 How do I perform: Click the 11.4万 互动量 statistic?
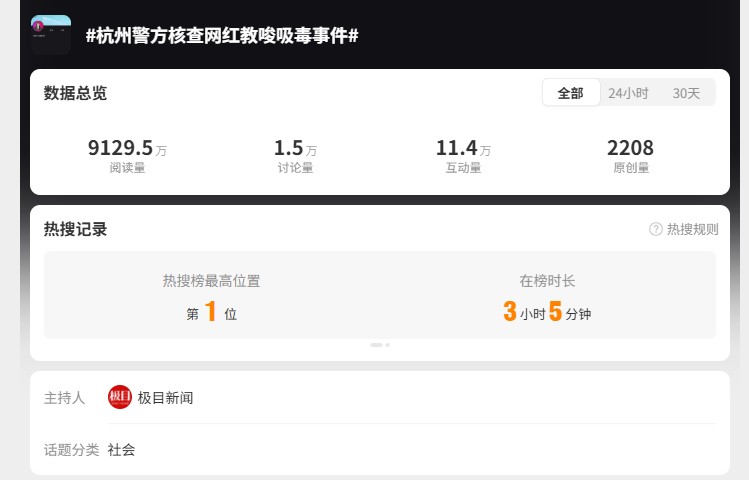tap(463, 155)
